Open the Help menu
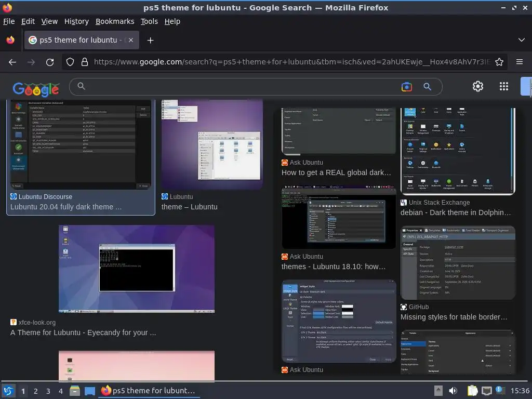Screen dimensions: 532x399 click(172, 21)
